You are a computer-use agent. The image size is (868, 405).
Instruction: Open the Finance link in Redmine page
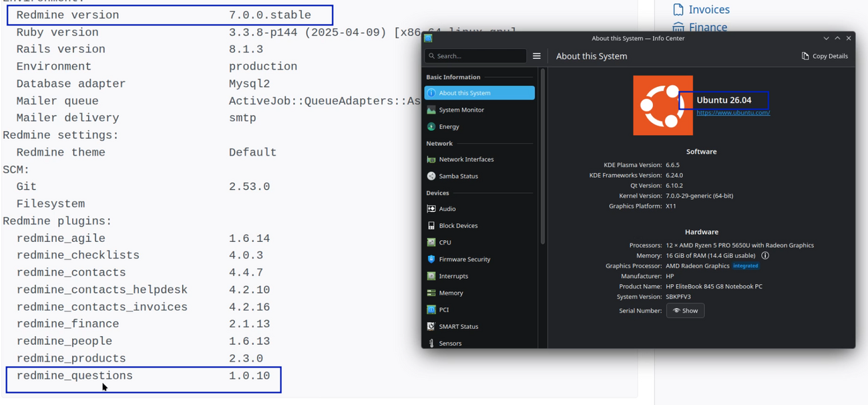point(708,27)
